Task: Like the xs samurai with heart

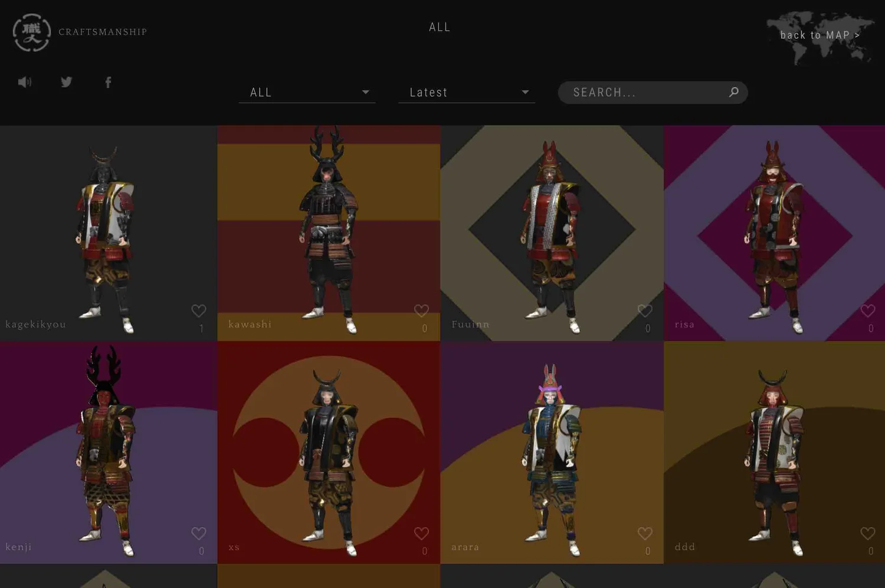Action: [x=421, y=533]
